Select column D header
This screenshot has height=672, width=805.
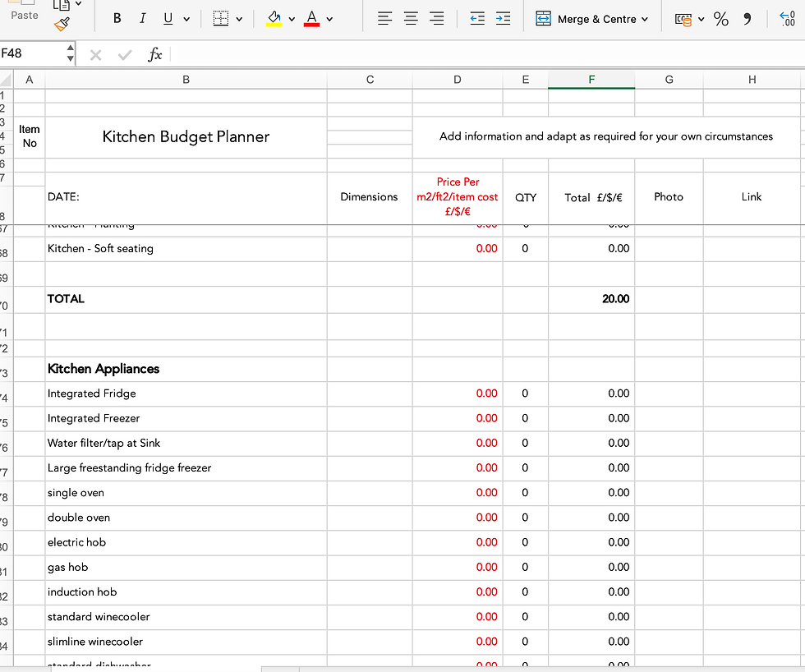(457, 80)
